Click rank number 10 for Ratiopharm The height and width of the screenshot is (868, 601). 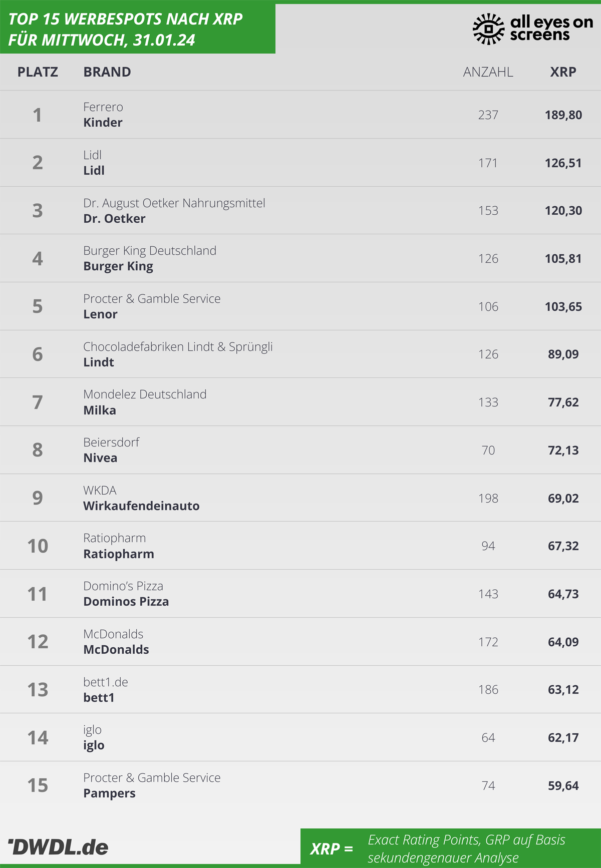pos(38,546)
